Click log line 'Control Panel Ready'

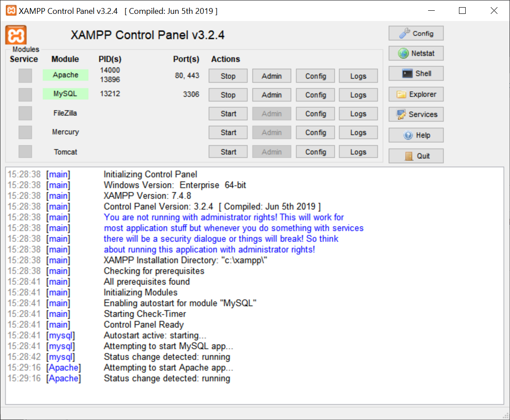coord(144,324)
